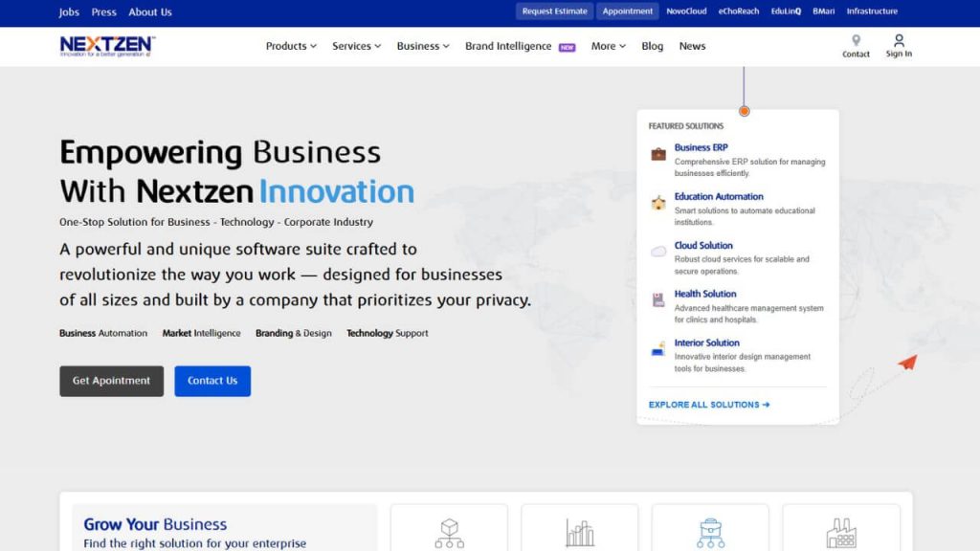Expand the More dropdown menu
The height and width of the screenshot is (551, 980).
pyautogui.click(x=608, y=46)
